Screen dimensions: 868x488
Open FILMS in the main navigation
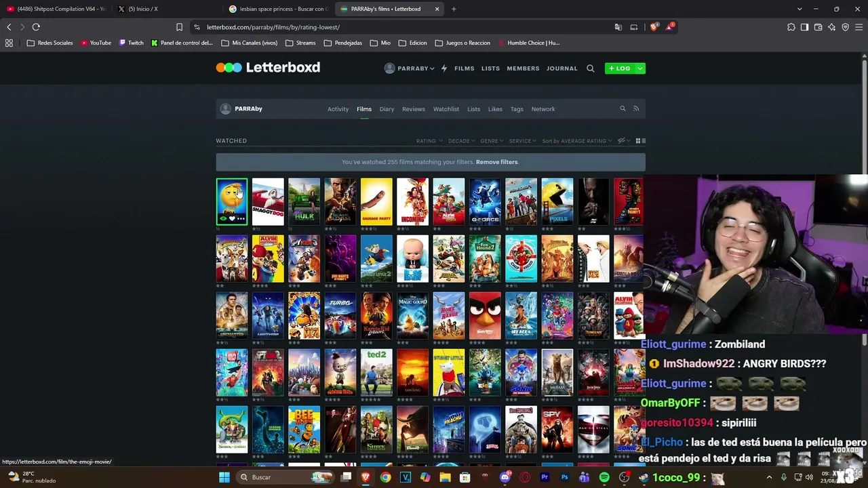pos(465,68)
